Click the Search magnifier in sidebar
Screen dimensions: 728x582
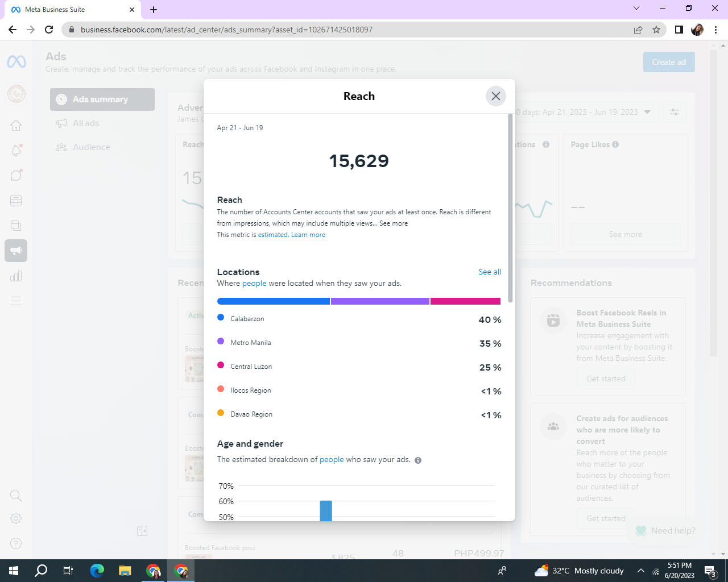16,496
